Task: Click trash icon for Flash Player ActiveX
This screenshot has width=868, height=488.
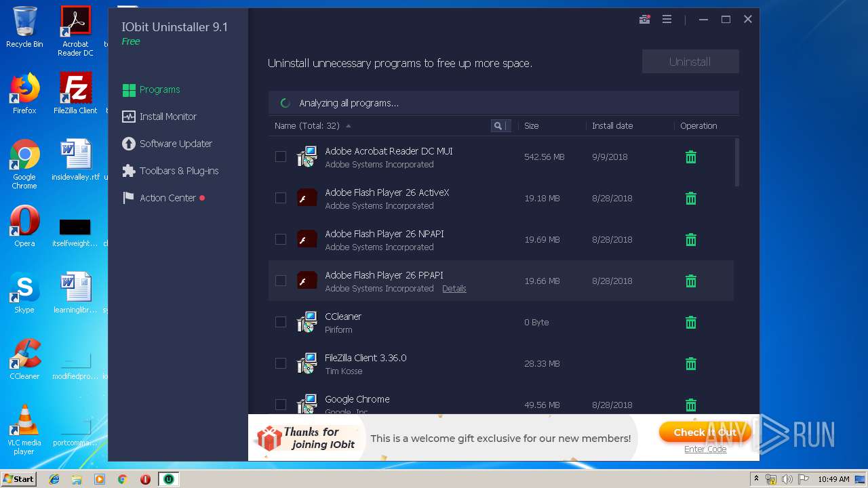Action: [691, 199]
